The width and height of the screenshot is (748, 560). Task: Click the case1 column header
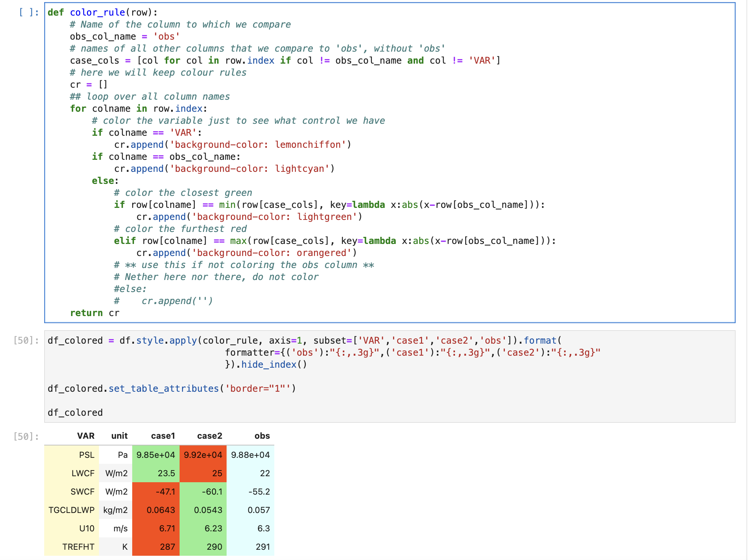pos(163,436)
